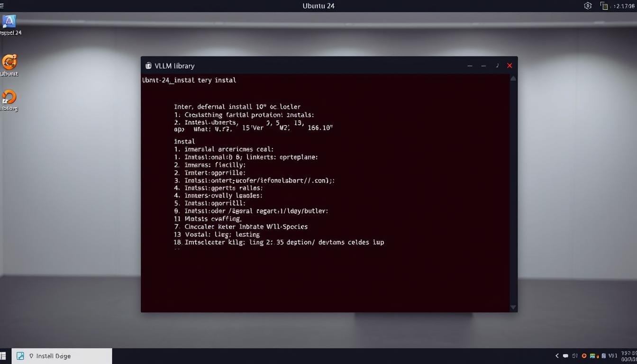Click the VLLM library window title icon
Screen dimensions: 637x364
click(148, 66)
